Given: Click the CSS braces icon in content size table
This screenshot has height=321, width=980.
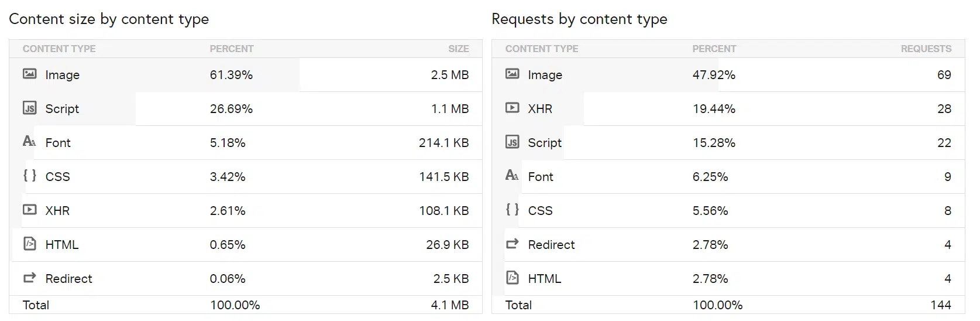Looking at the screenshot, I should pos(29,175).
